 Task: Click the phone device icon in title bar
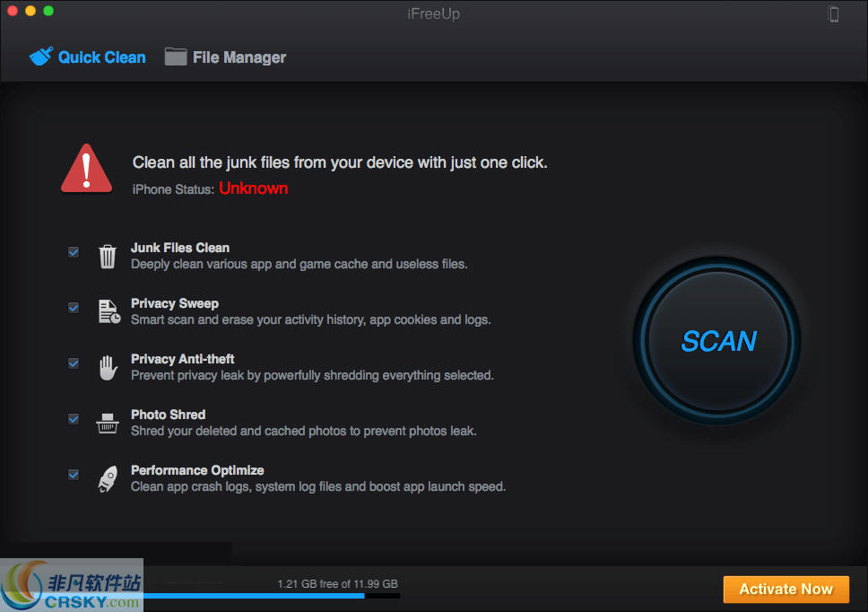[833, 13]
